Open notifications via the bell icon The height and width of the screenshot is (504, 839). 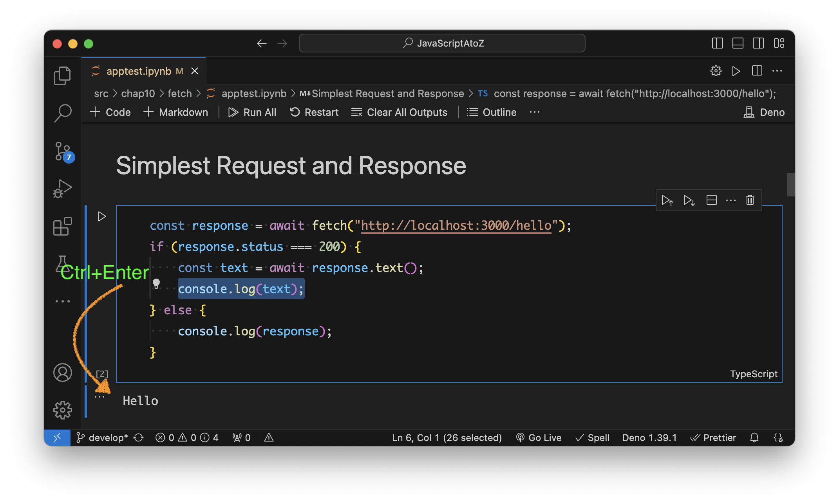[x=755, y=437]
